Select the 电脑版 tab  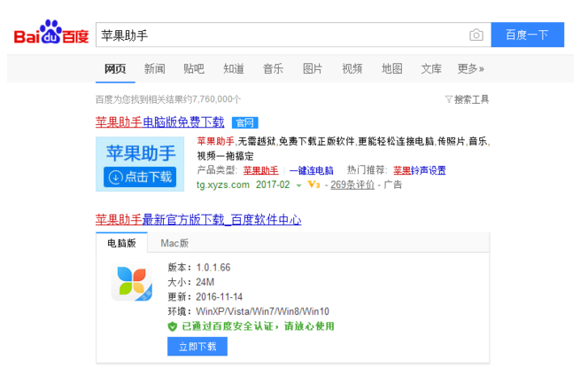coord(121,243)
